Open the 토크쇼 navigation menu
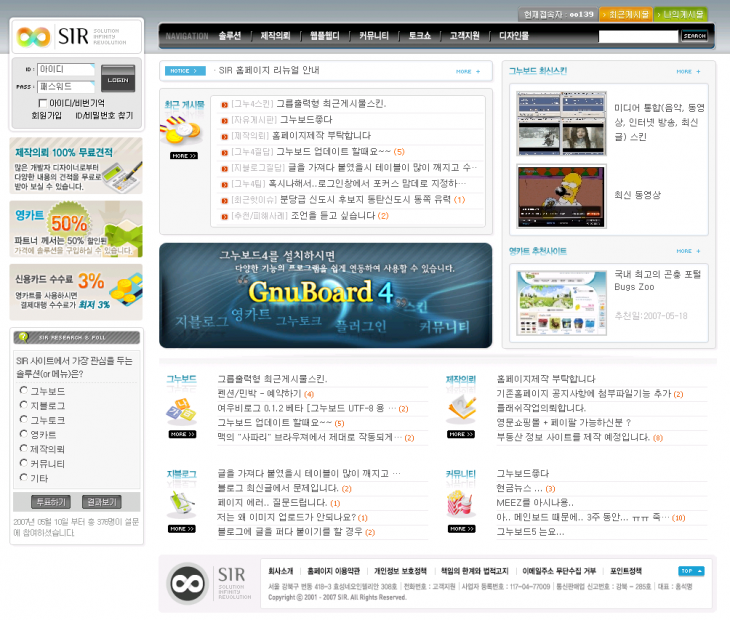The height and width of the screenshot is (620, 730). coord(419,36)
